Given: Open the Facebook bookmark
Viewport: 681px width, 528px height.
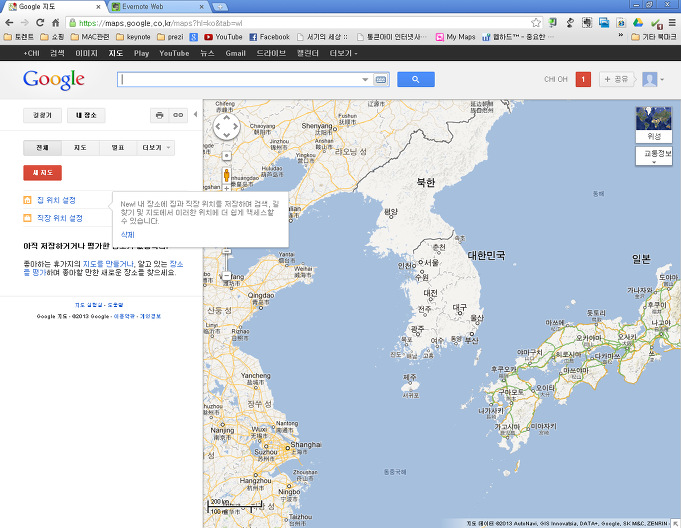Looking at the screenshot, I should point(269,37).
